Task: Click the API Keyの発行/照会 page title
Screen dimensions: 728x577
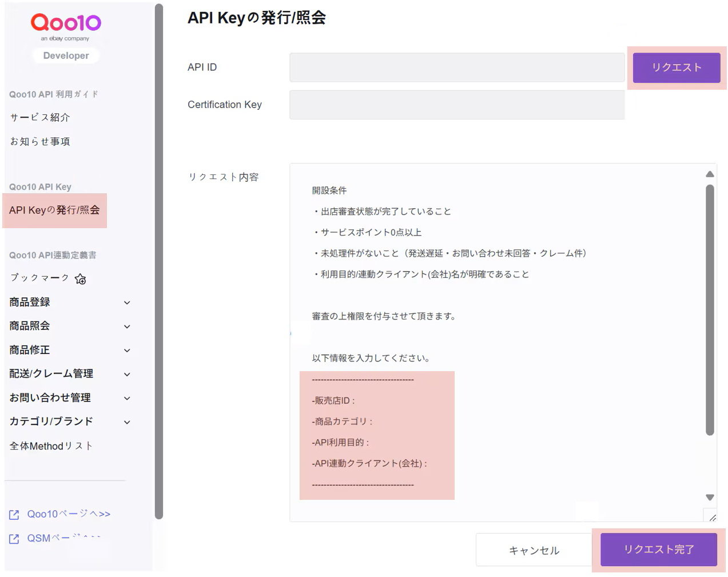Action: point(257,18)
